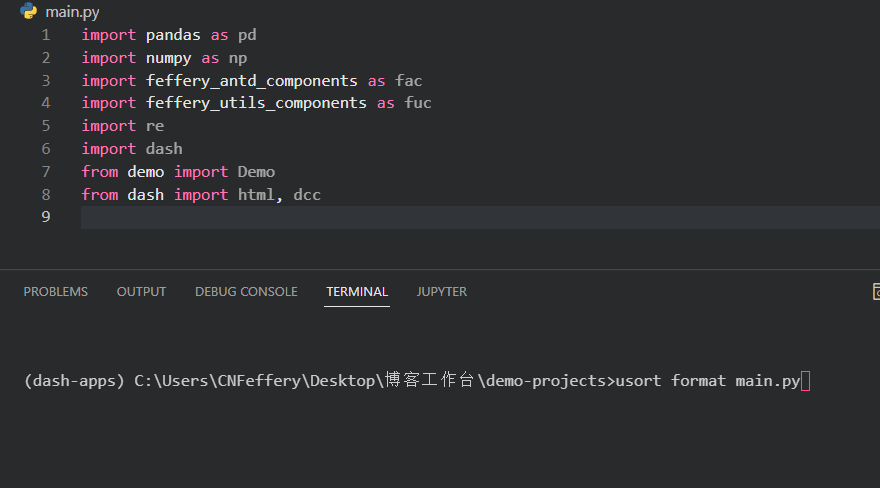Click line number 9 in the gutter
The image size is (880, 488).
click(x=46, y=217)
